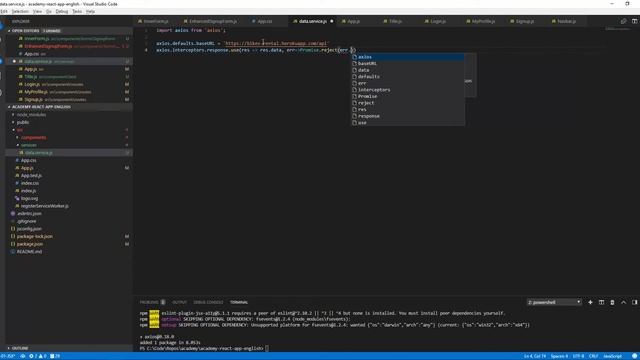Choose 'reject' autocomplete suggestion
640x360 pixels.
click(408, 103)
